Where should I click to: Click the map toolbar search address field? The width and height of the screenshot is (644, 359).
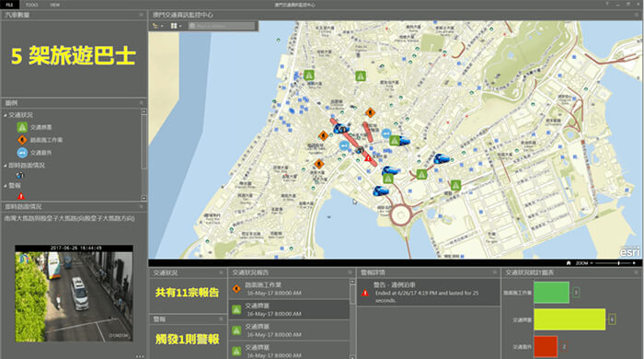222,26
